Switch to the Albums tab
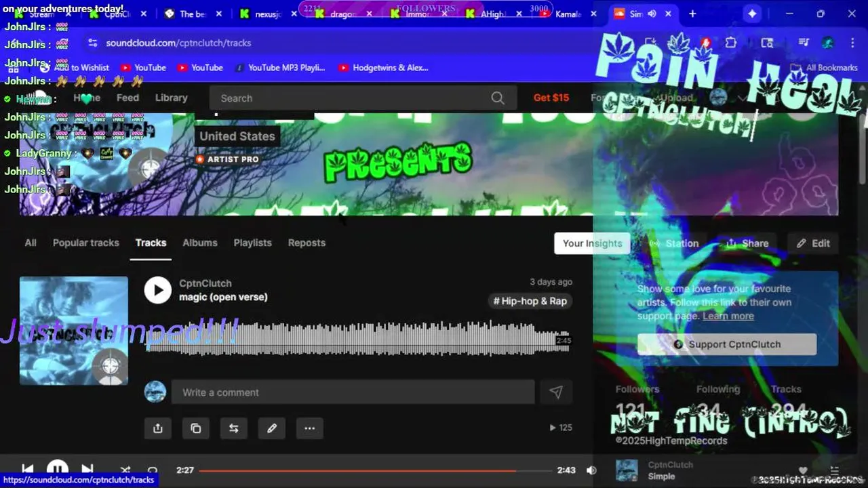Screen dimensions: 868x488 (200, 243)
